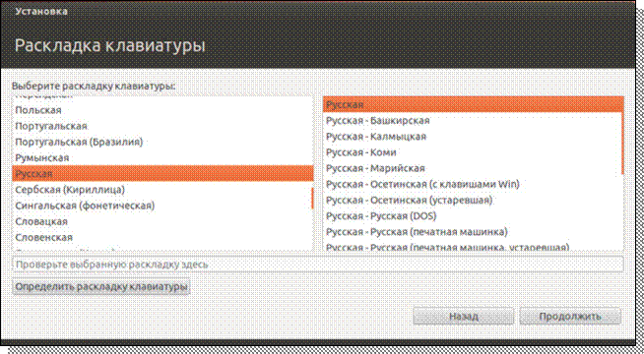644x354 pixels.
Task: Choose Русская - Калмыцкая variant
Action: click(473, 137)
